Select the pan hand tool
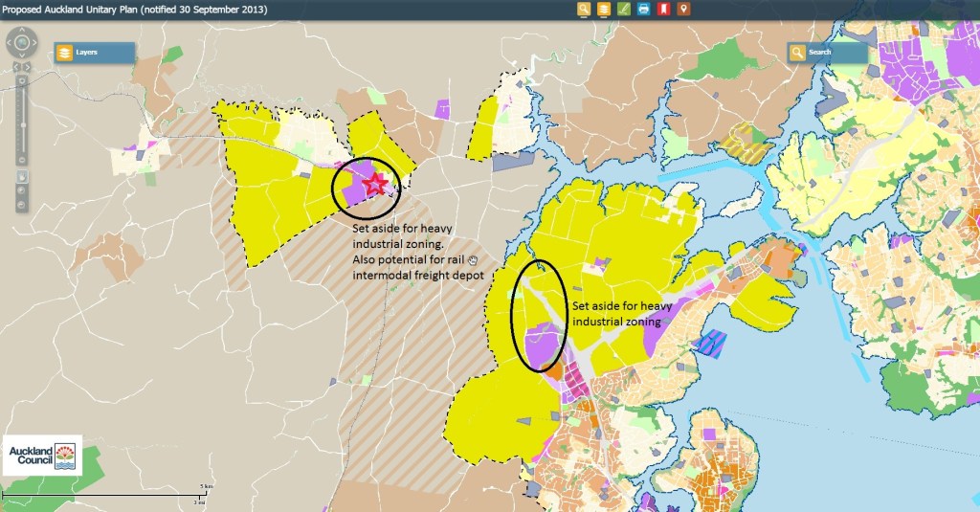Viewport: 980px width, 512px height. click(x=21, y=176)
